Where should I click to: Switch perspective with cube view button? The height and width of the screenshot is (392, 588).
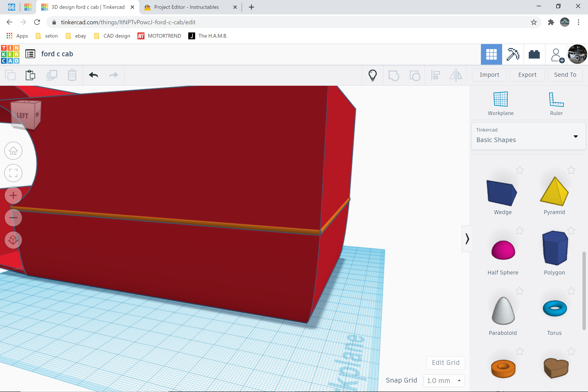click(13, 240)
